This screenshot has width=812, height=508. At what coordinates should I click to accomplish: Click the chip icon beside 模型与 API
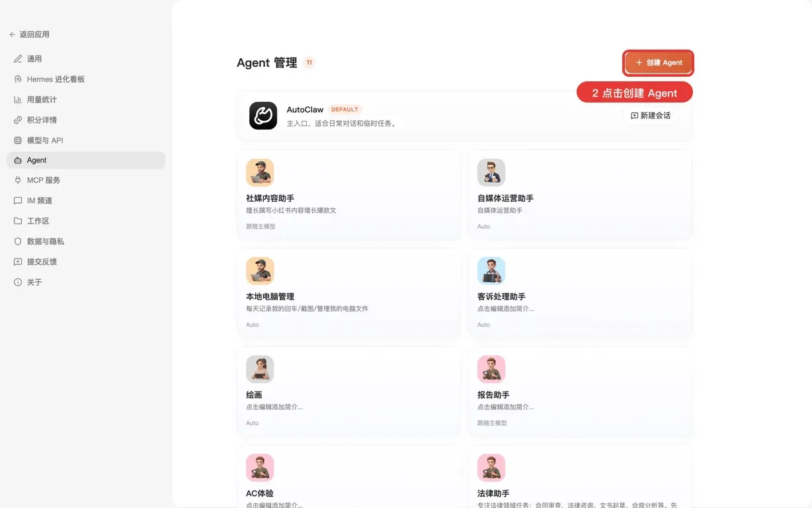point(18,140)
